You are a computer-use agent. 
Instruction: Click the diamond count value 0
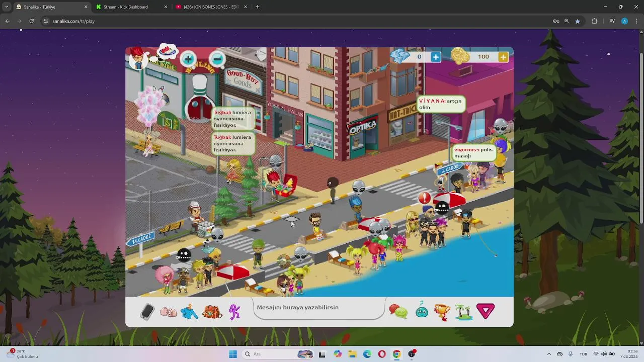419,57
